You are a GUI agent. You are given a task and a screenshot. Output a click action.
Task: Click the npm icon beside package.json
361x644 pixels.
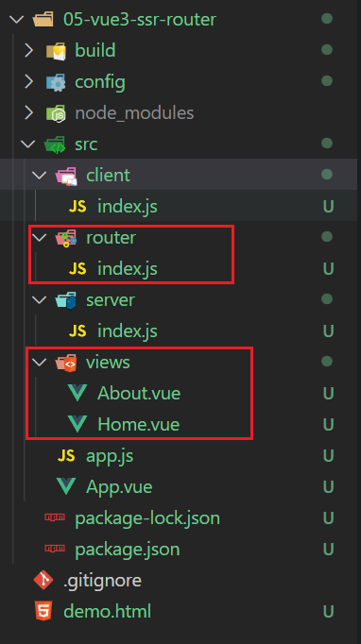pyautogui.click(x=55, y=549)
